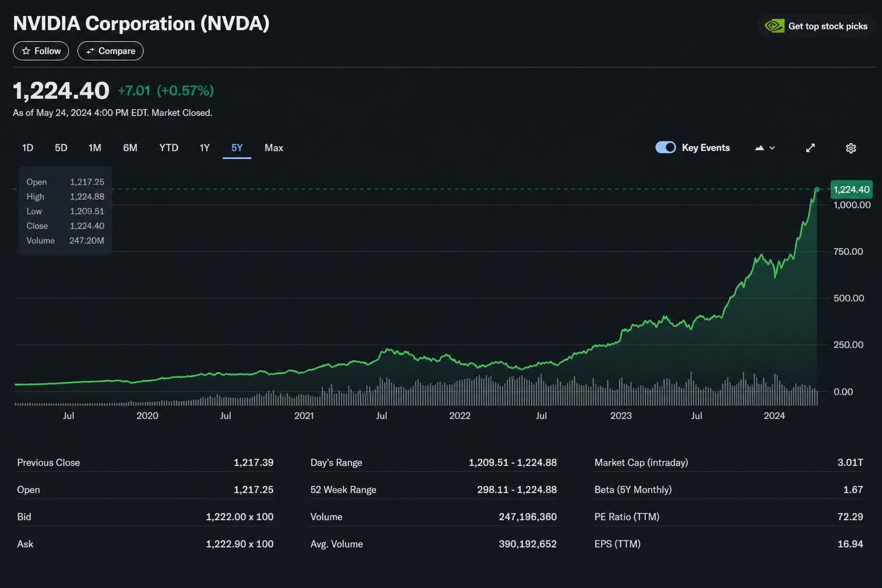Click the 750.00 price axis label
Viewport: 882px width, 588px height.
coord(848,252)
